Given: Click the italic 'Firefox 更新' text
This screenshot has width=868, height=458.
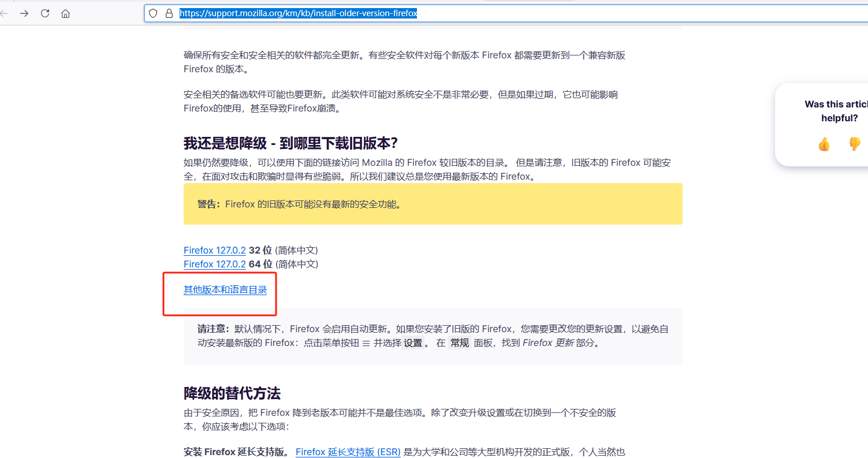Looking at the screenshot, I should pyautogui.click(x=548, y=343).
